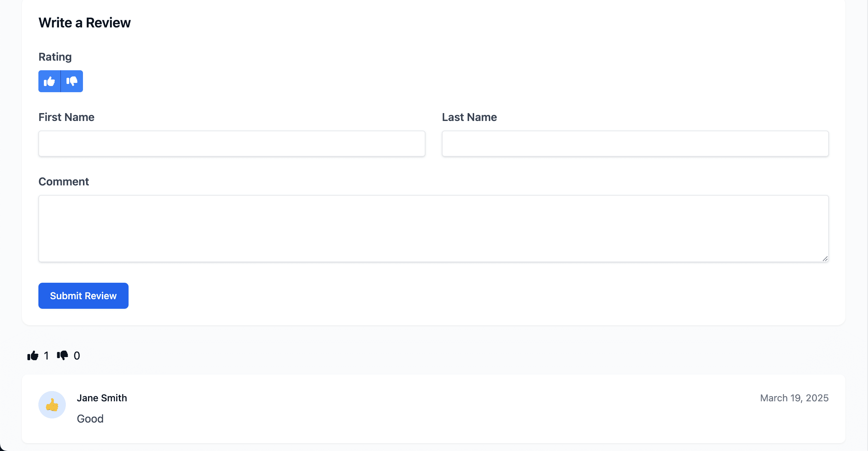Click into the Last Name field
Screen dimensions: 868x451
point(635,144)
